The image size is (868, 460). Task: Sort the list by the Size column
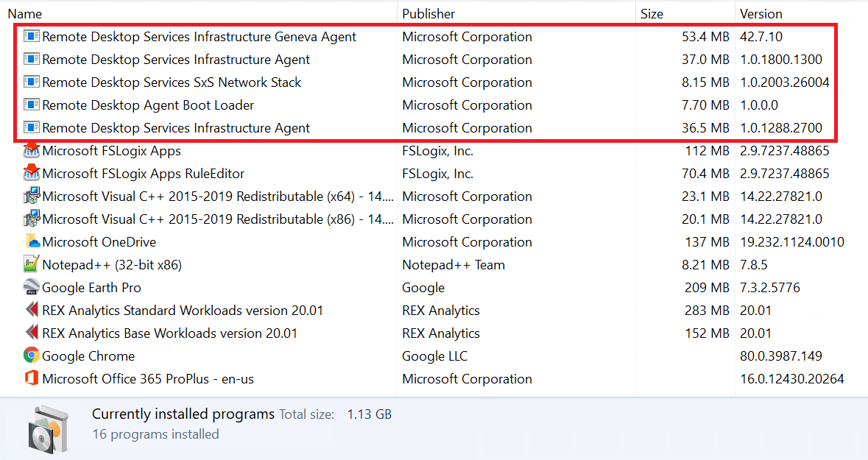(652, 14)
